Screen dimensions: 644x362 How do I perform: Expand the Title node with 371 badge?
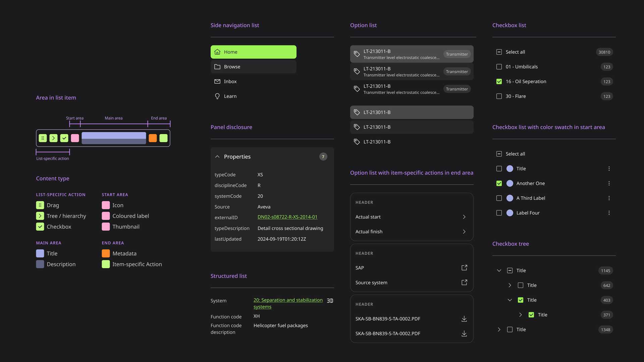click(521, 315)
